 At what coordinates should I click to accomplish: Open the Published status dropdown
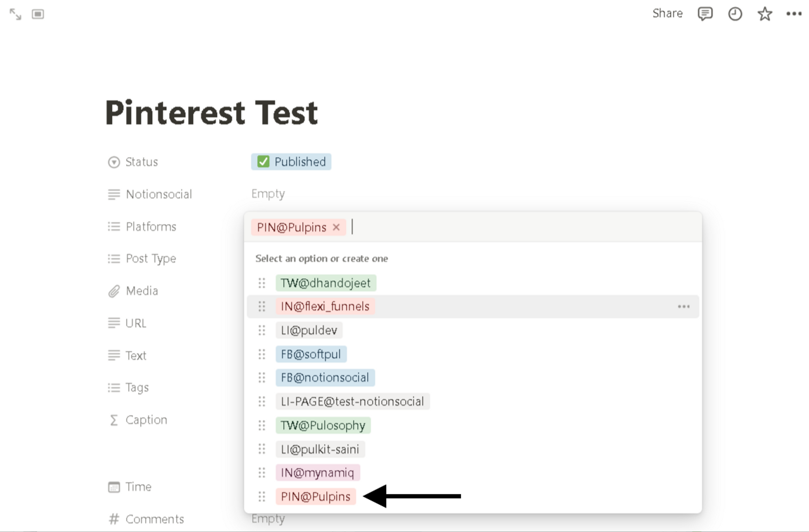(x=291, y=162)
